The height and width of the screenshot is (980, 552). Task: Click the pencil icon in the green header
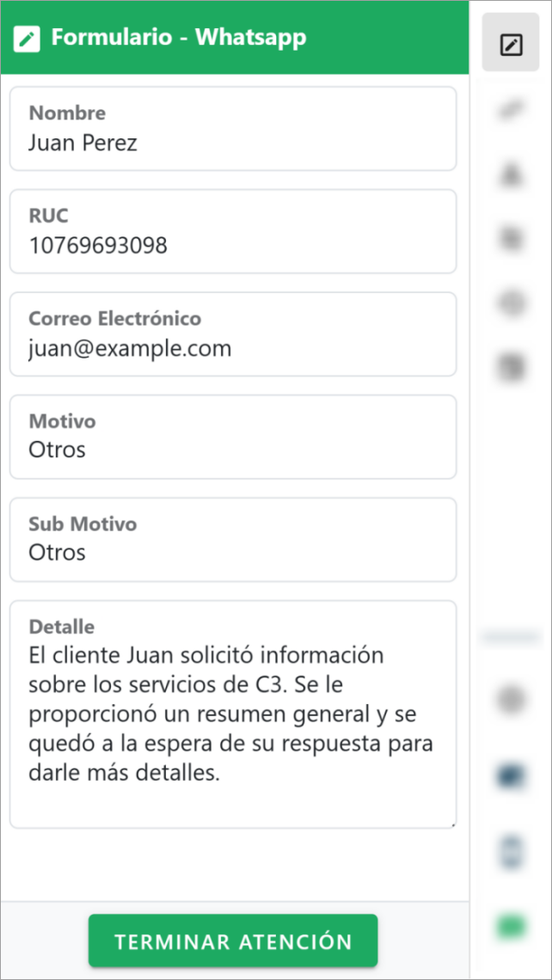click(27, 38)
